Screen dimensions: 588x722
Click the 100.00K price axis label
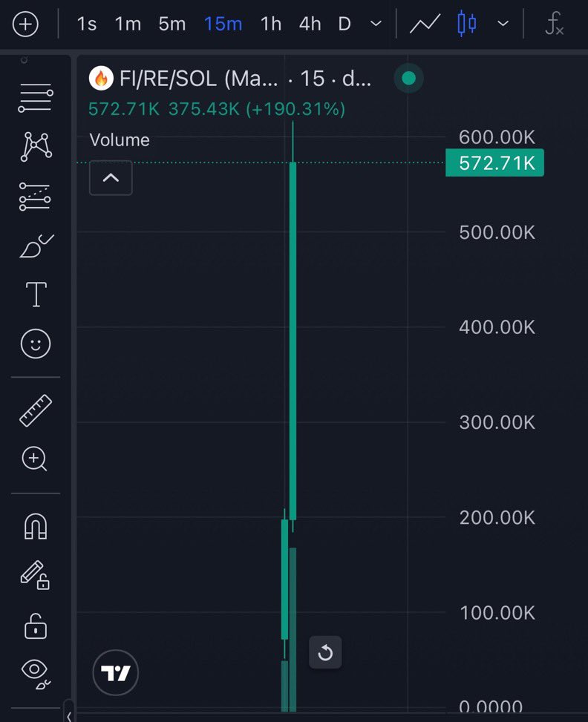point(497,614)
